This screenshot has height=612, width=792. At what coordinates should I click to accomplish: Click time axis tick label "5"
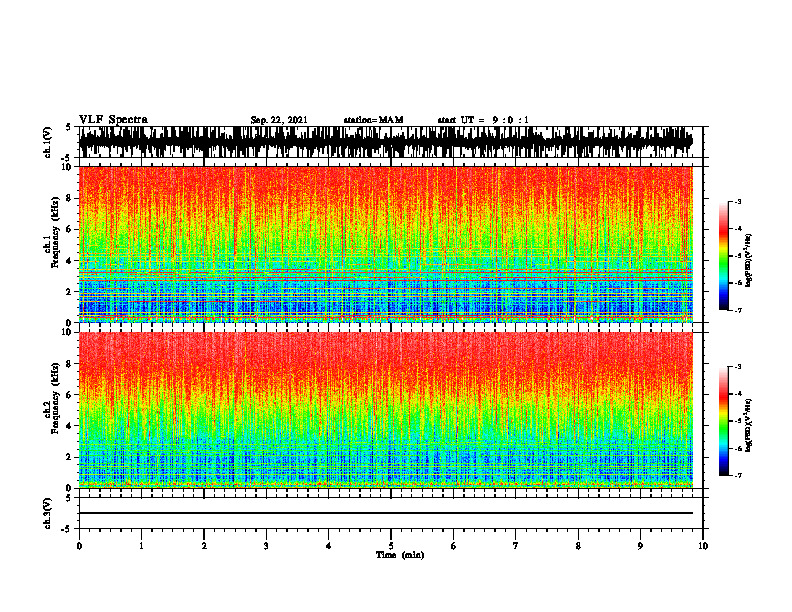[391, 546]
